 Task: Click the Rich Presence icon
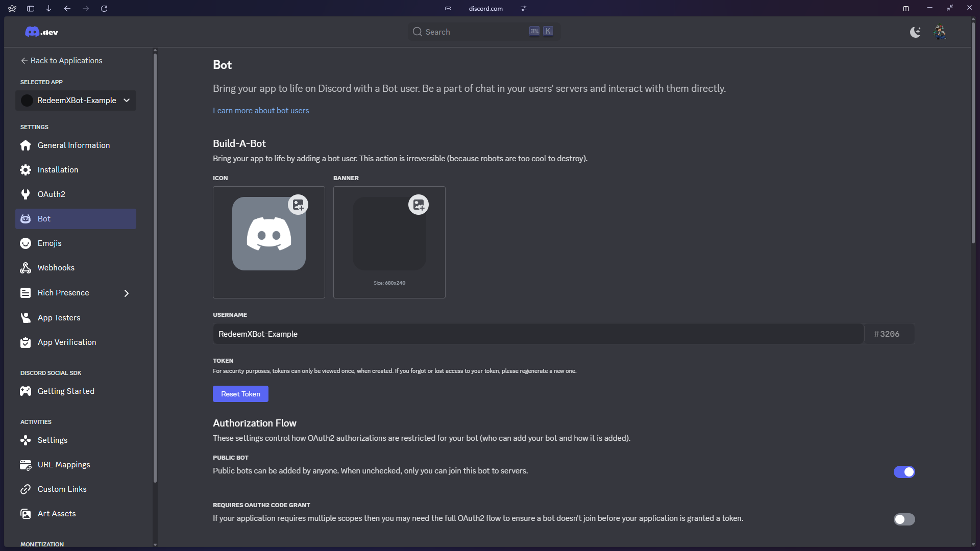(x=26, y=293)
